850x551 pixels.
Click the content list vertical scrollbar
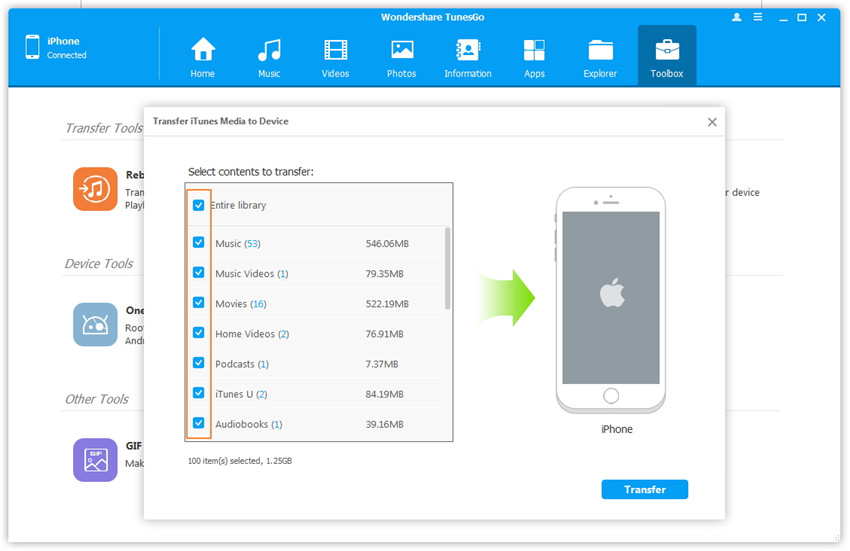447,267
